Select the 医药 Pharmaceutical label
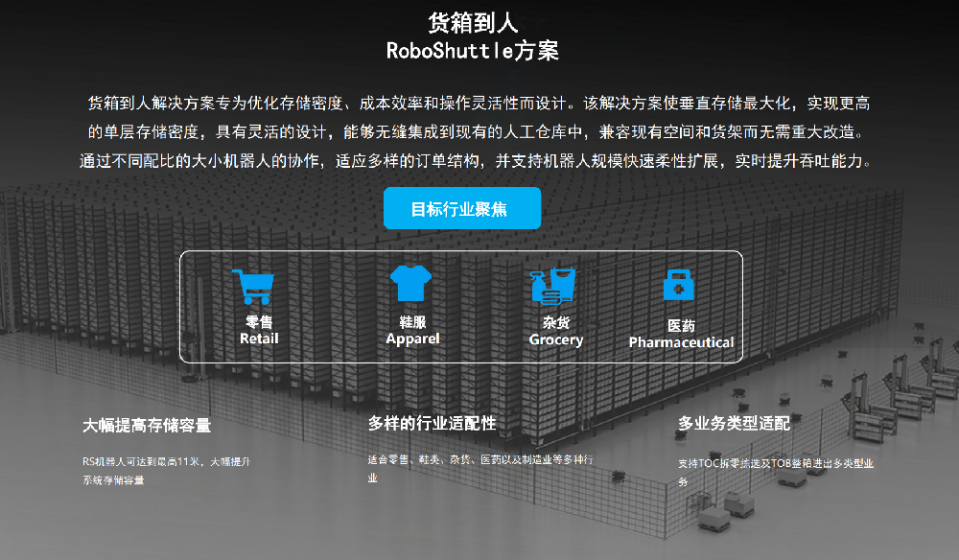The width and height of the screenshot is (959, 560). click(x=681, y=335)
